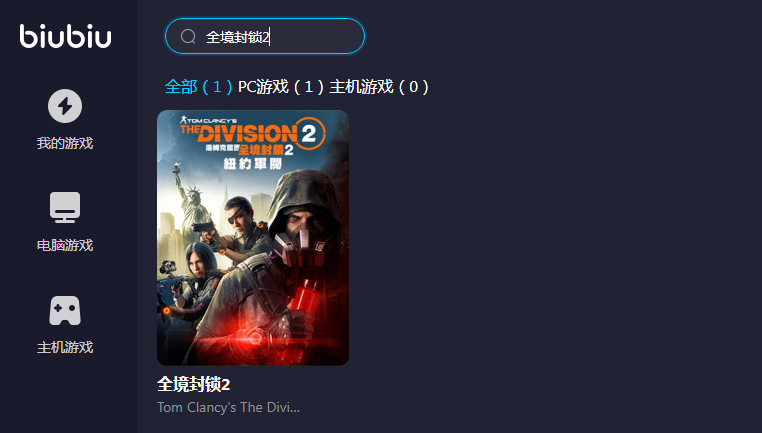The height and width of the screenshot is (433, 762).
Task: Click the 紐約軍閥 text on the game cover
Action: click(253, 164)
